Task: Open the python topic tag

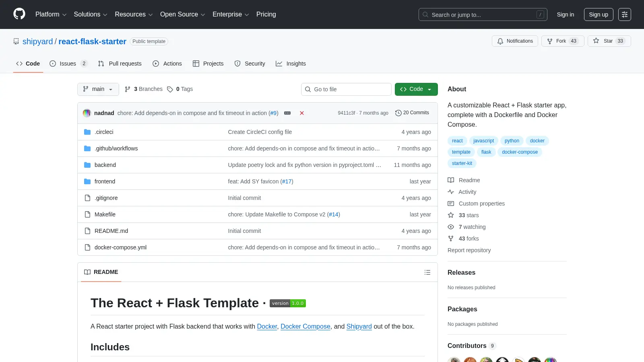Action: point(512,141)
